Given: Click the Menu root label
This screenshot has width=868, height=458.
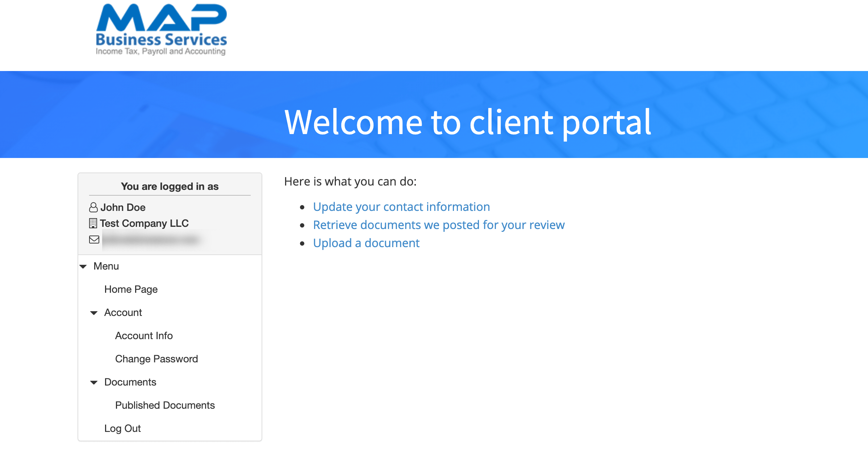Looking at the screenshot, I should [x=106, y=266].
